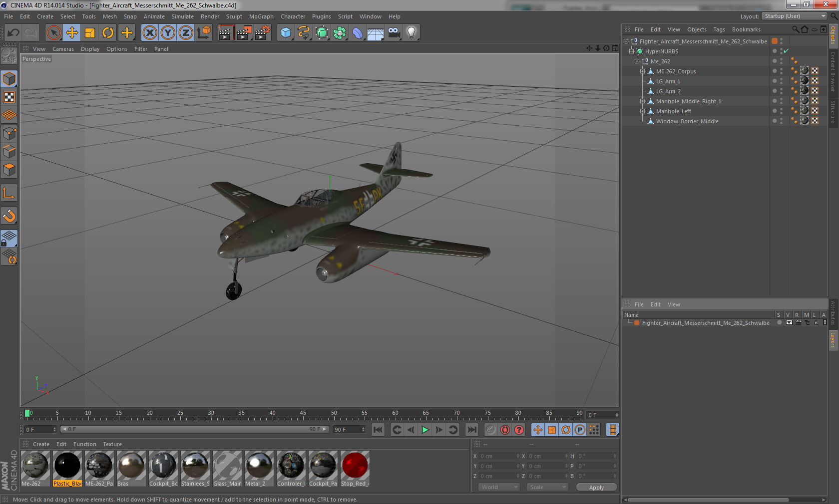This screenshot has width=839, height=504.
Task: Jump to the animation start
Action: coord(378,430)
